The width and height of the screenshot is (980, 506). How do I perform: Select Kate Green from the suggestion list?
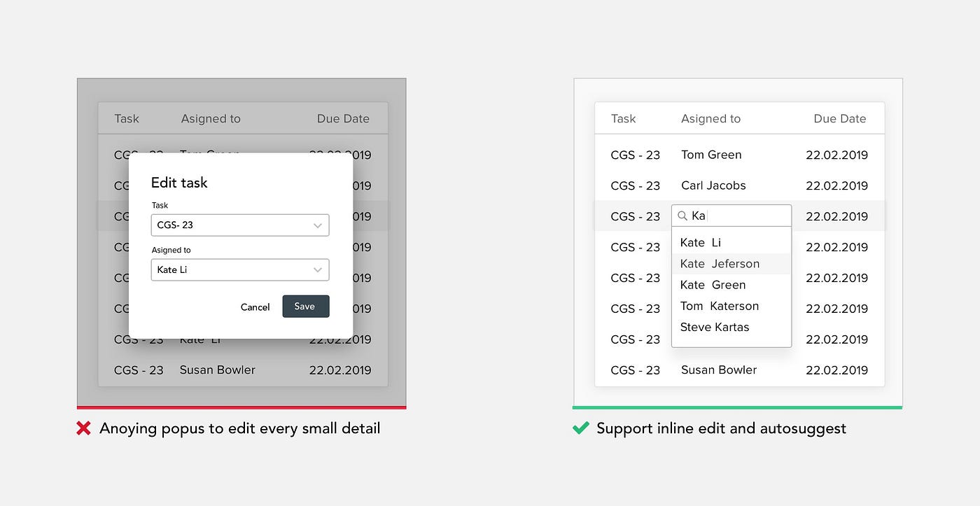pos(711,285)
